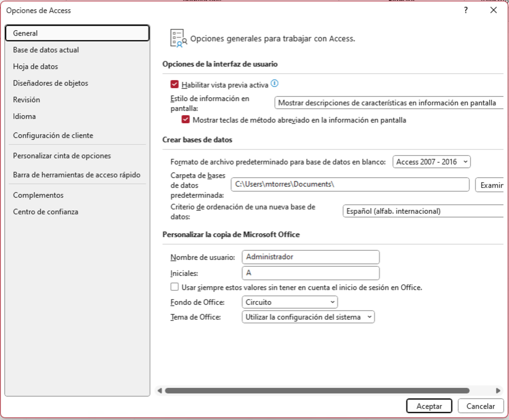The width and height of the screenshot is (509, 420).
Task: Click the Examinar browse button
Action: (490, 185)
